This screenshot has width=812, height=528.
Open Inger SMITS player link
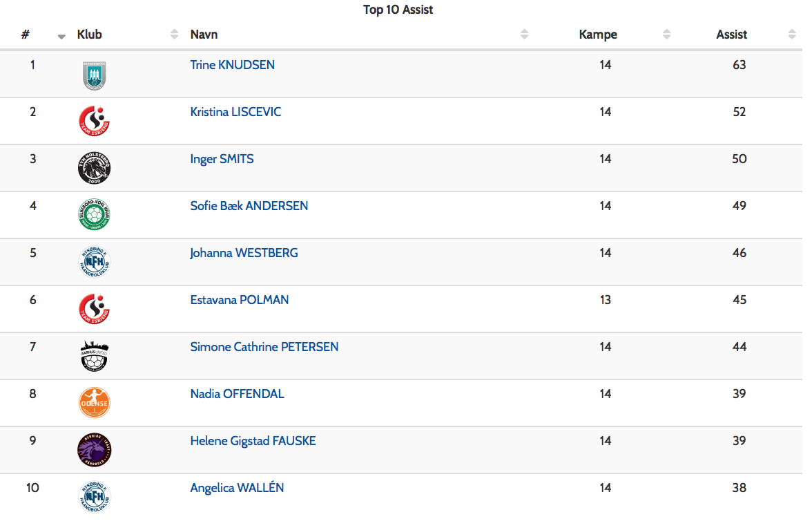[222, 159]
